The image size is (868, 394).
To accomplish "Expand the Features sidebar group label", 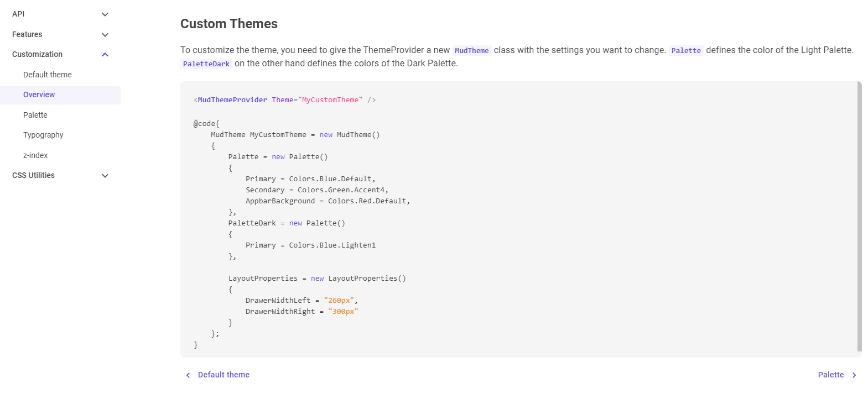I will 27,34.
